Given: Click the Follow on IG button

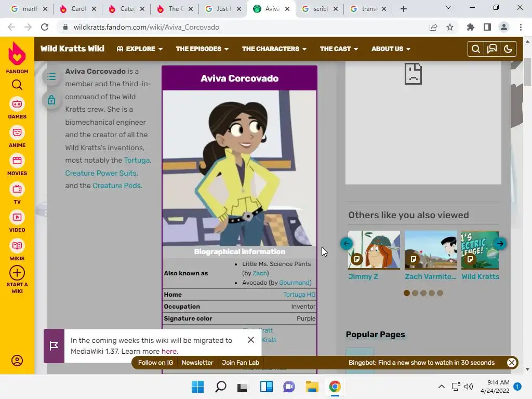Looking at the screenshot, I should [x=155, y=363].
